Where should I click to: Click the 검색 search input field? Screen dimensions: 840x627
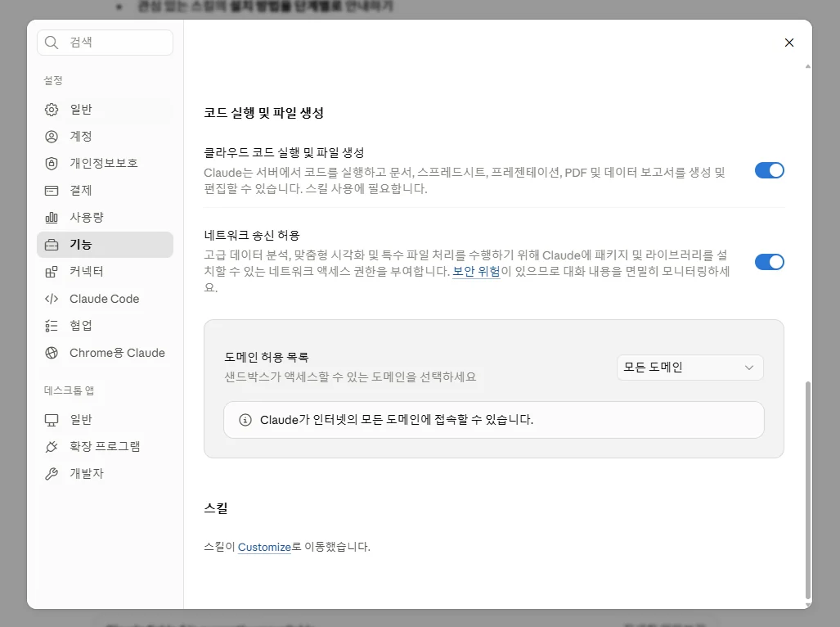click(x=105, y=43)
